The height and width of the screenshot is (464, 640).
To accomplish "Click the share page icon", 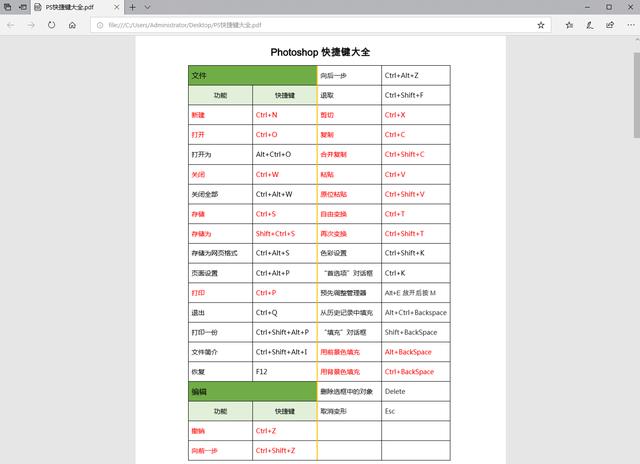I will [x=610, y=25].
